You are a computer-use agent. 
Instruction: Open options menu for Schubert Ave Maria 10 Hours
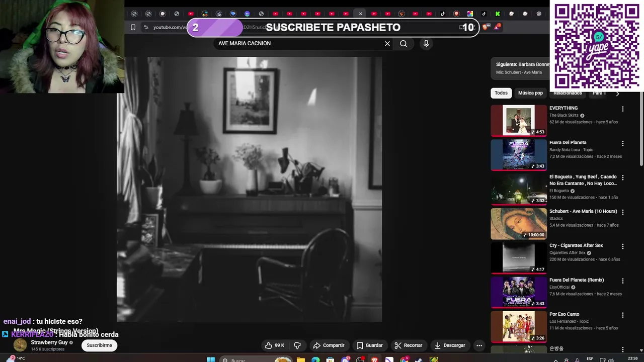point(622,212)
